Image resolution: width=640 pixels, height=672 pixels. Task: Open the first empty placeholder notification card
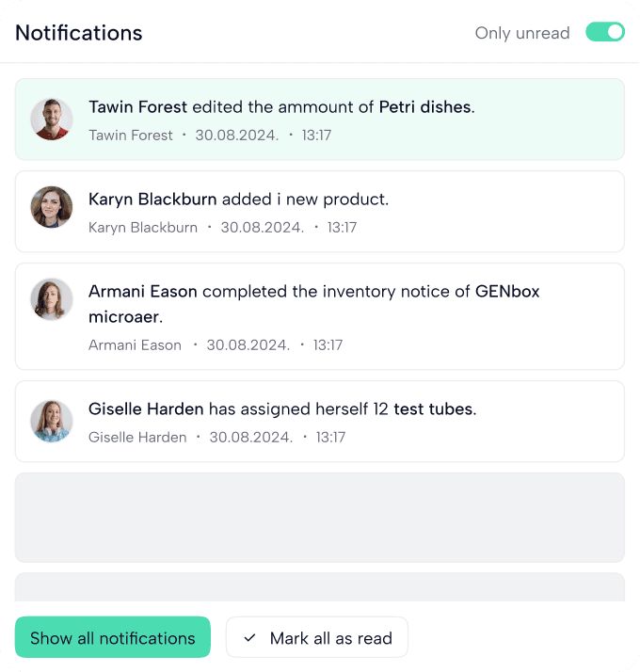319,517
